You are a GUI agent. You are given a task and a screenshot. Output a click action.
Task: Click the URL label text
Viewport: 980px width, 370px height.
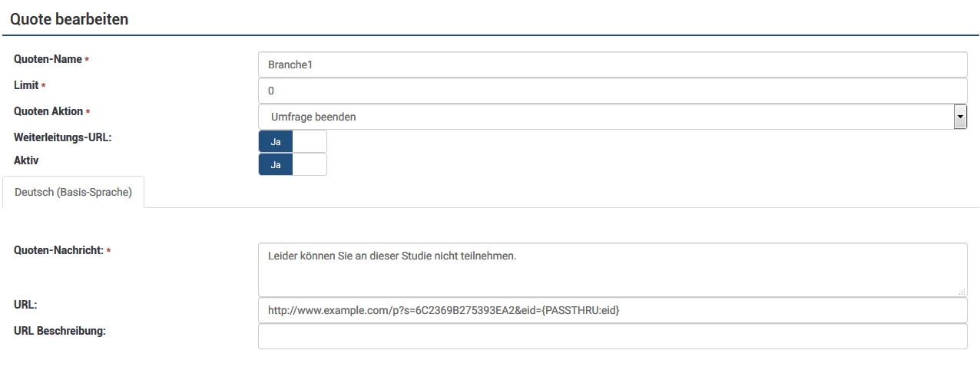coord(25,305)
